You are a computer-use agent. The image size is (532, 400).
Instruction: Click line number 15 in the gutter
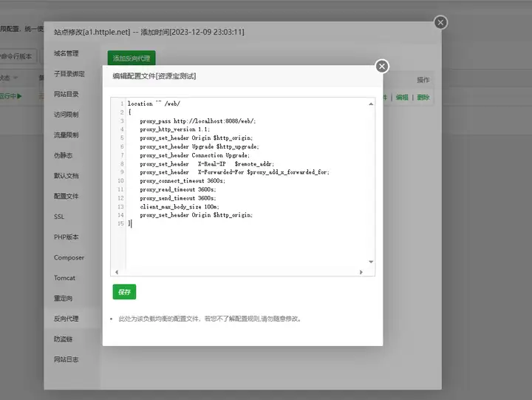[120, 223]
